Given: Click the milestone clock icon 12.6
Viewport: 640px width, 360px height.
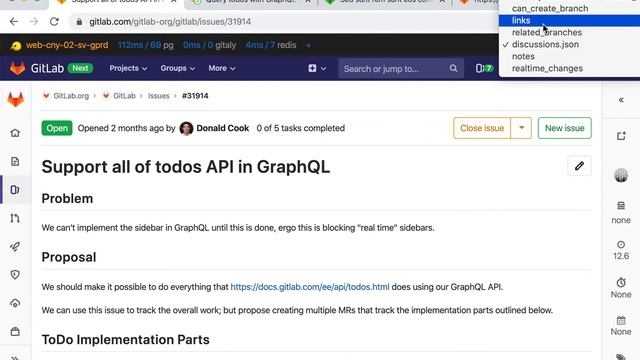Looking at the screenshot, I should (621, 244).
